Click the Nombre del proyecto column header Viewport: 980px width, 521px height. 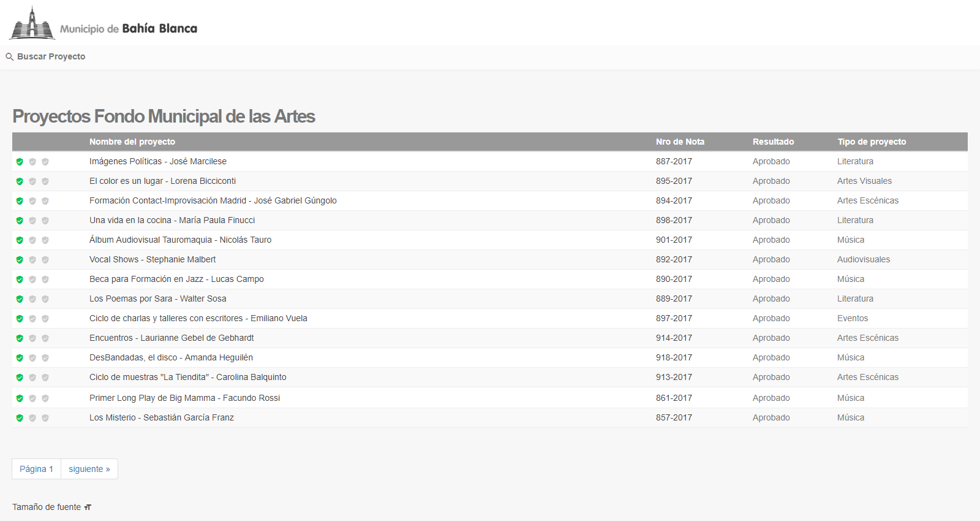pyautogui.click(x=132, y=142)
